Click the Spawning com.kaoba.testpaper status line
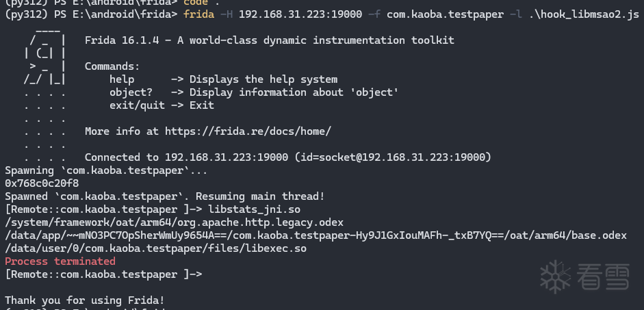 pos(106,170)
